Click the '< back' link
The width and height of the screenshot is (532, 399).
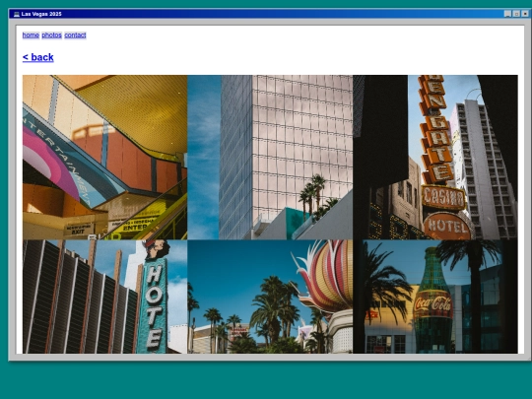point(38,57)
